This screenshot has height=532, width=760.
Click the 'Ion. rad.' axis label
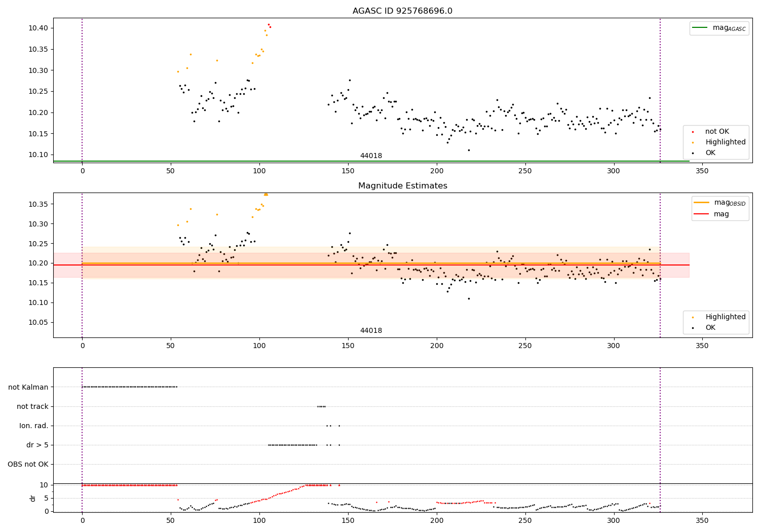34,426
